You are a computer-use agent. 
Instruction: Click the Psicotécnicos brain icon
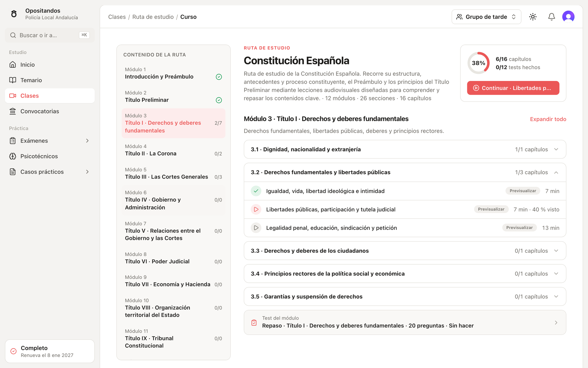click(x=13, y=156)
